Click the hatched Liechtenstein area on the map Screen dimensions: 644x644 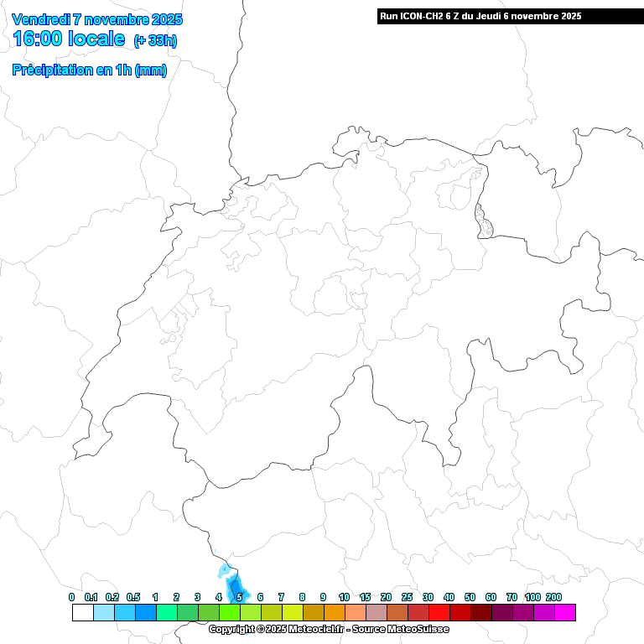pos(482,221)
